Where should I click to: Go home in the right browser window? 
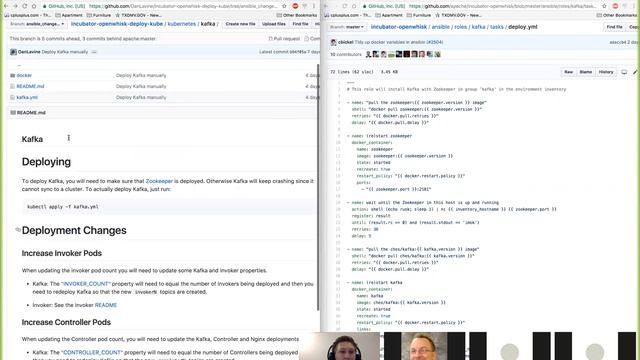354,6
